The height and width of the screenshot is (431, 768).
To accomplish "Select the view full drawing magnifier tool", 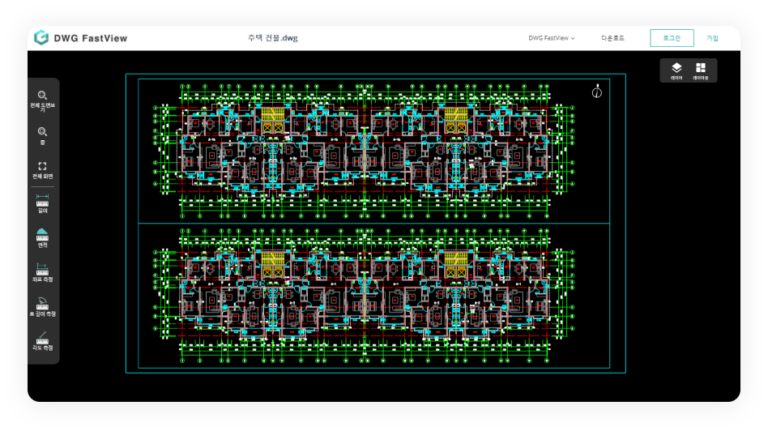I will coord(43,100).
